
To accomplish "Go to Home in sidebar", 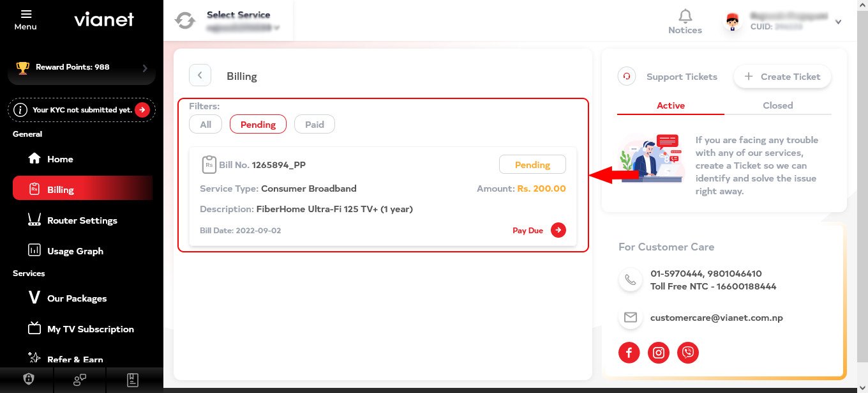I will pyautogui.click(x=82, y=159).
